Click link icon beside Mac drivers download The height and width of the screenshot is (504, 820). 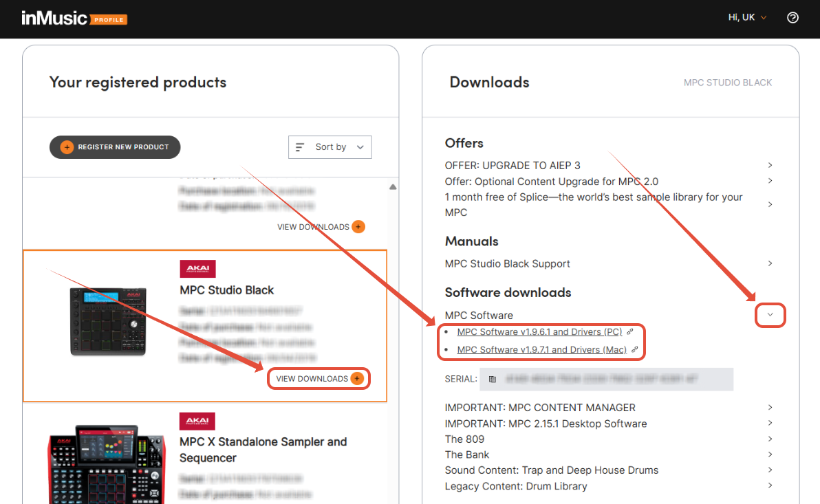[635, 349]
